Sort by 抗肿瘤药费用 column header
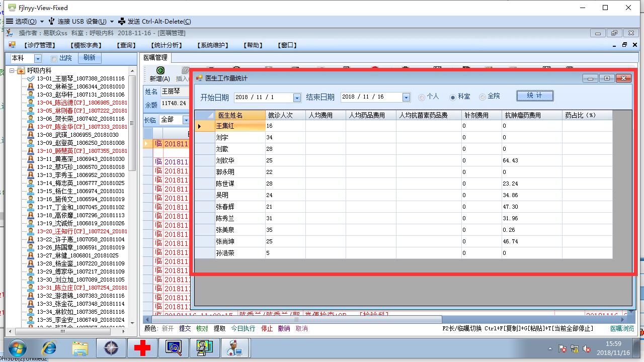Viewport: 644px width, 362px height. [x=532, y=115]
